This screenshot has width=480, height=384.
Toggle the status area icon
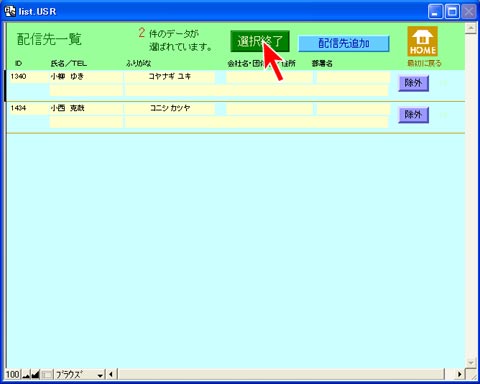point(47,374)
